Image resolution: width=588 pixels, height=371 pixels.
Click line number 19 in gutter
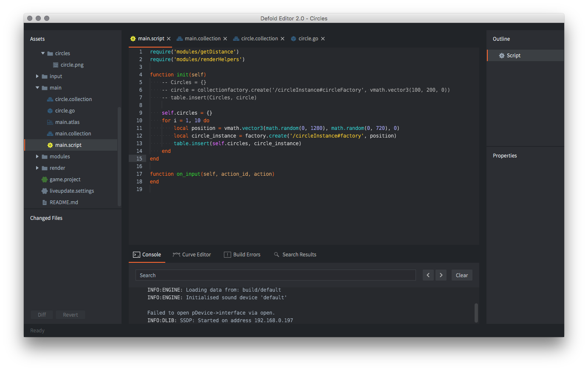click(139, 189)
